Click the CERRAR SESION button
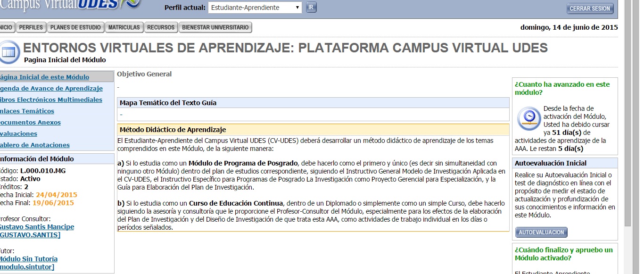The width and height of the screenshot is (644, 274). (590, 8)
